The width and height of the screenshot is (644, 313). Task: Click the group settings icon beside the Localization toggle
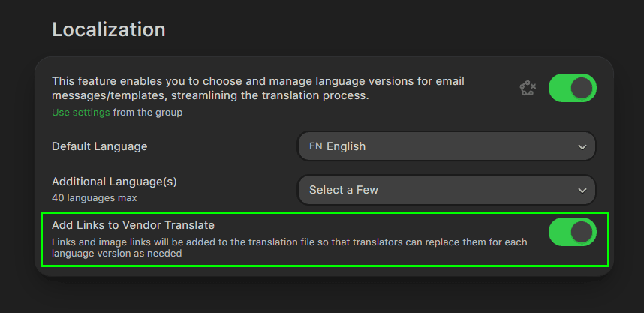click(x=528, y=89)
